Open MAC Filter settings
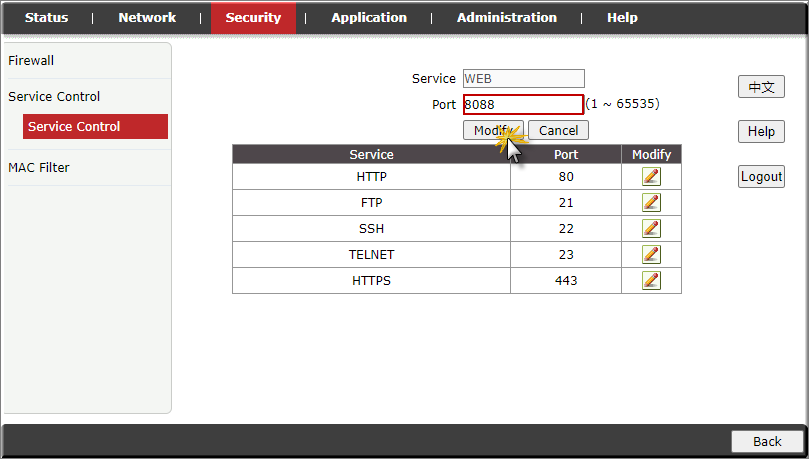The image size is (809, 459). click(39, 168)
